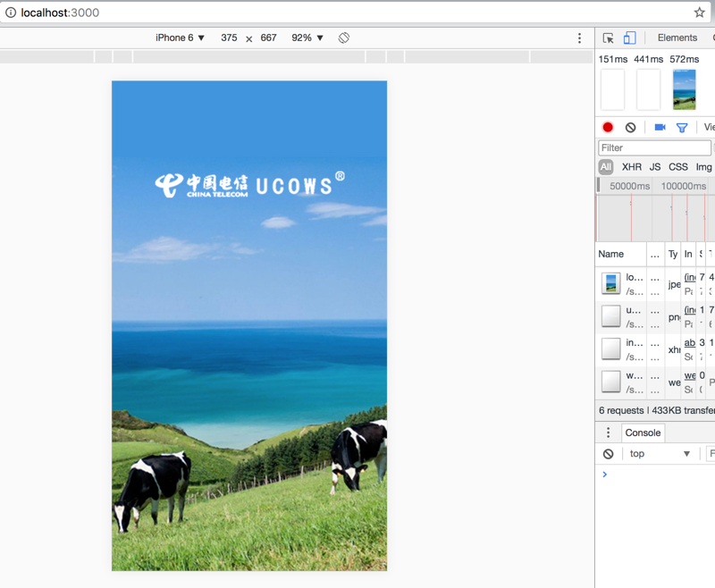
Task: Filter requests by XHR
Action: pyautogui.click(x=632, y=167)
